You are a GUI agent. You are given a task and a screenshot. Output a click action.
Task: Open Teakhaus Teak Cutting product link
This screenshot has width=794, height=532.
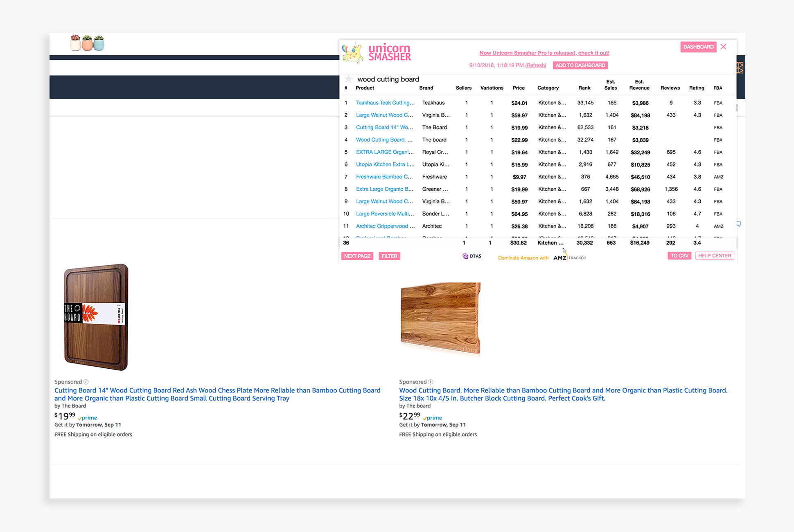(385, 103)
